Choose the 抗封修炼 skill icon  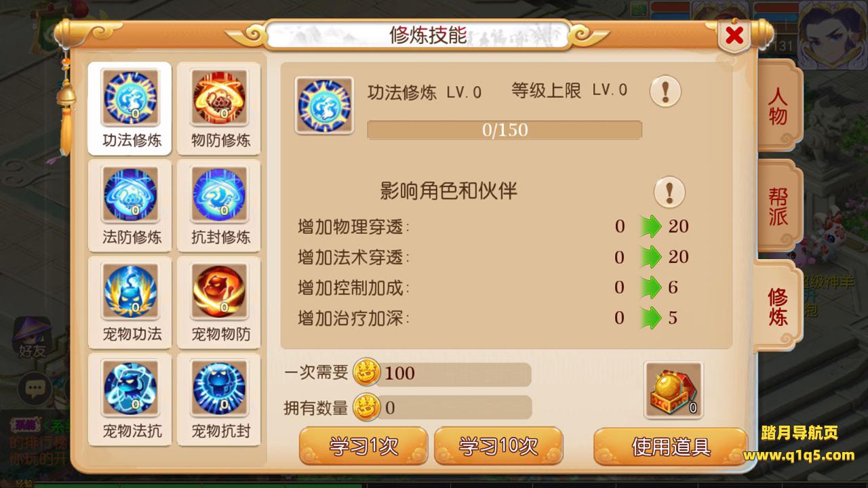click(x=219, y=195)
